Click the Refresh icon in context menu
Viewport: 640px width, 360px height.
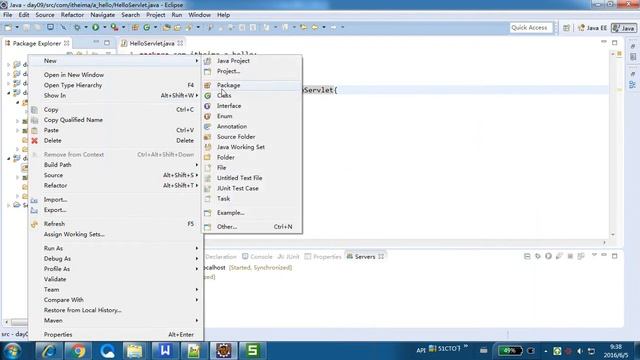pyautogui.click(x=34, y=224)
